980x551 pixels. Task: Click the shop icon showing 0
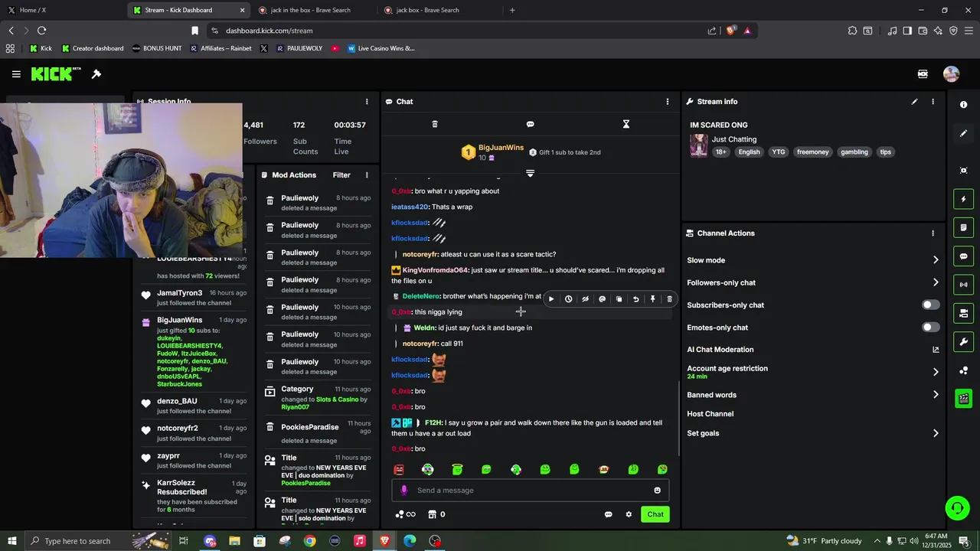click(x=436, y=514)
